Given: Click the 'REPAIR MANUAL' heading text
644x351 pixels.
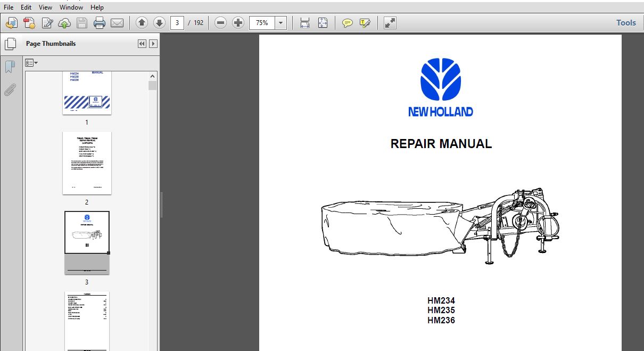Looking at the screenshot, I should pos(441,144).
